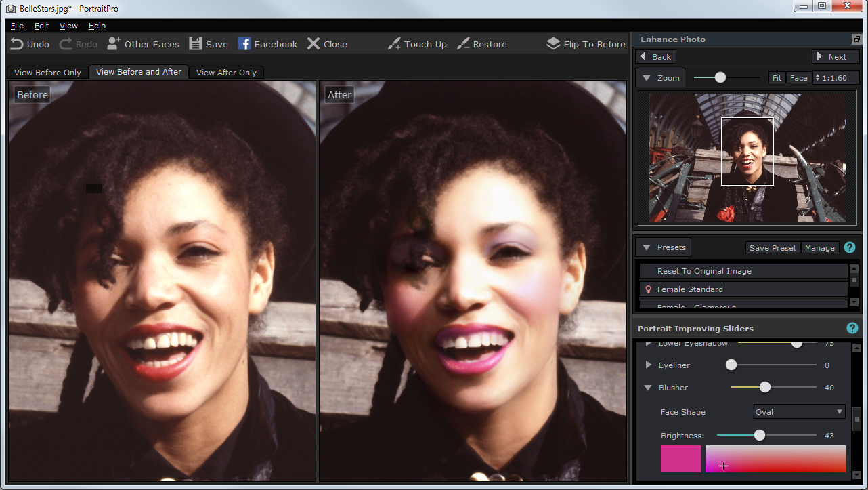Click the After label on right image

coord(339,95)
